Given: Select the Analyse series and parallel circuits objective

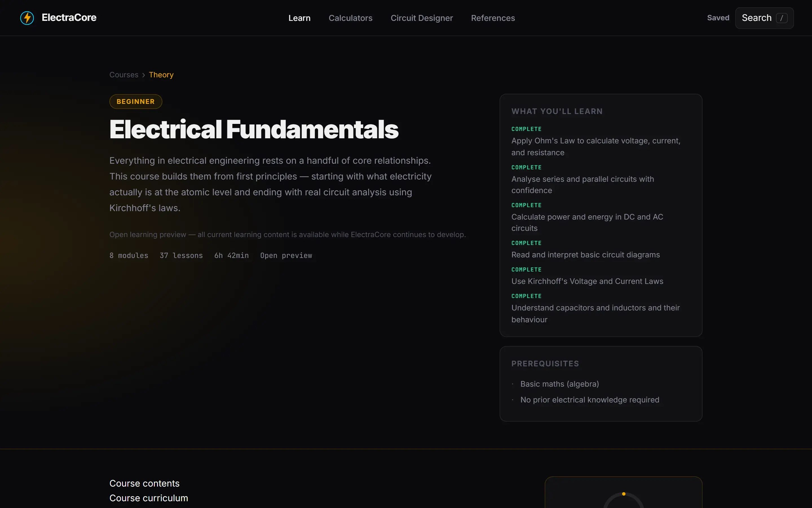Looking at the screenshot, I should [582, 185].
